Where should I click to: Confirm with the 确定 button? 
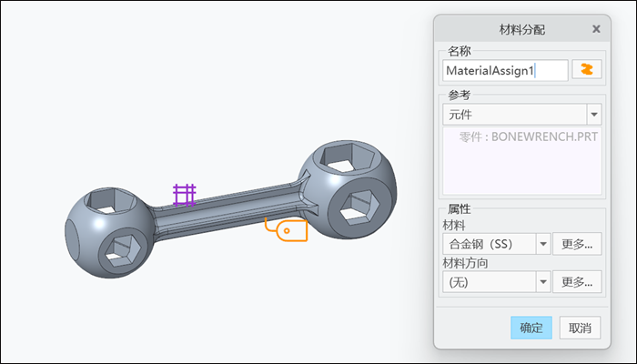(x=531, y=328)
